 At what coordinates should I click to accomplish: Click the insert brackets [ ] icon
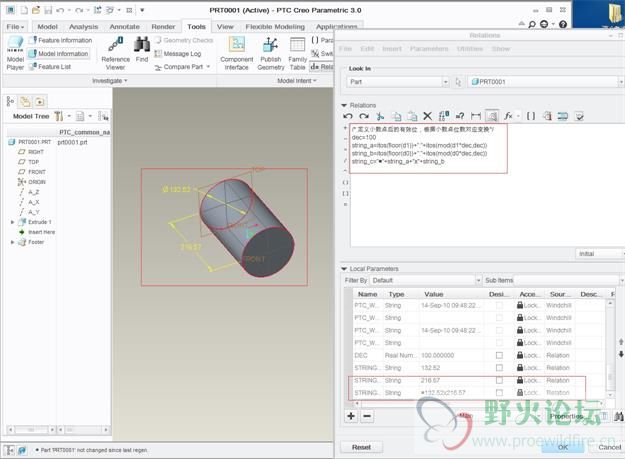coord(531,116)
